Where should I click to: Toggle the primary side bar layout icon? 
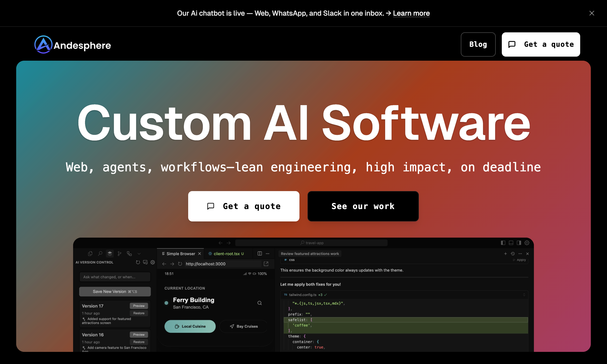[x=503, y=243]
